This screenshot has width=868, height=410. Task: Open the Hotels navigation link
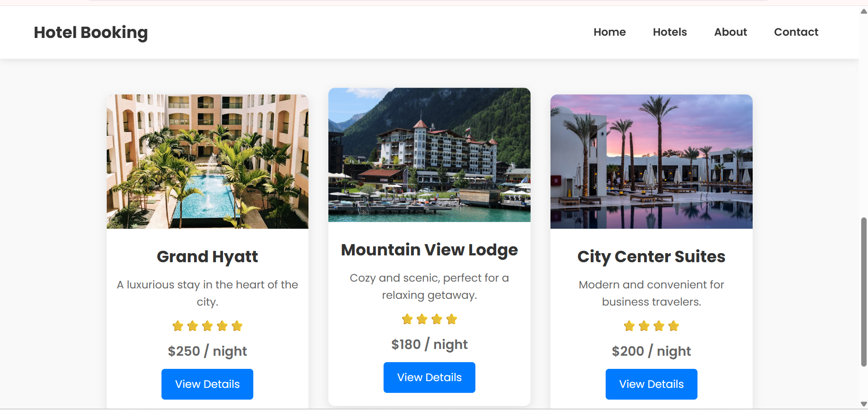coord(669,32)
